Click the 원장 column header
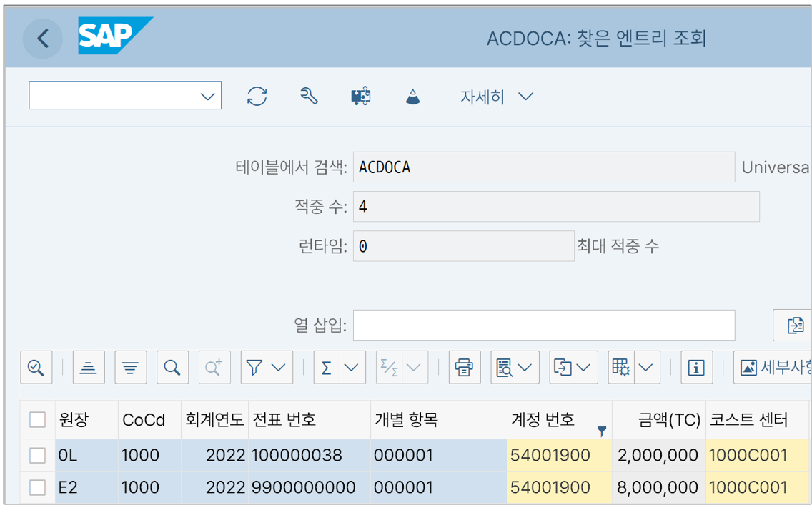Image resolution: width=812 pixels, height=508 pixels. [x=86, y=419]
